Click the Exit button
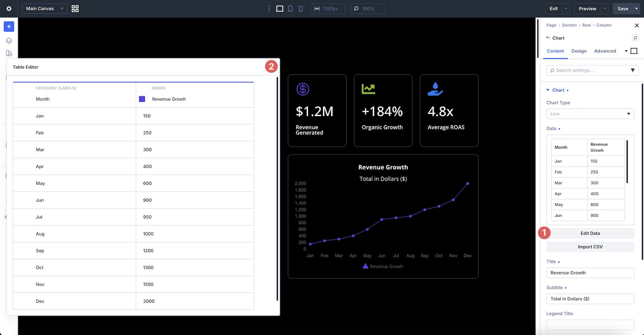 coord(553,9)
